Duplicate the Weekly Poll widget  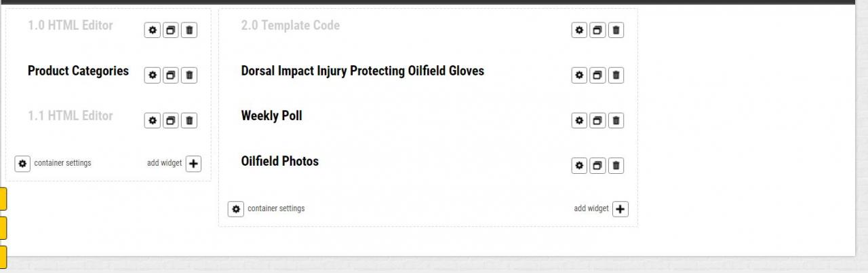pos(597,121)
